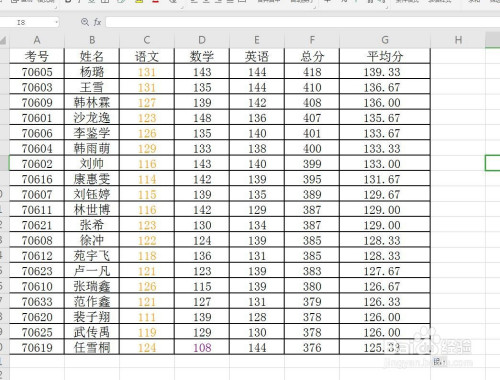Select column A header
Viewport: 500px width, 380px height.
pos(37,40)
